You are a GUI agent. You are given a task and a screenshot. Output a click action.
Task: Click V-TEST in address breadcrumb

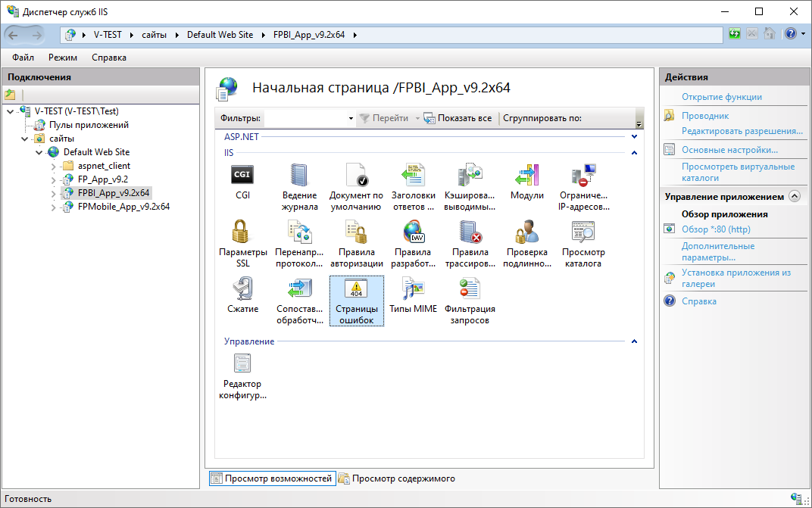pos(108,35)
